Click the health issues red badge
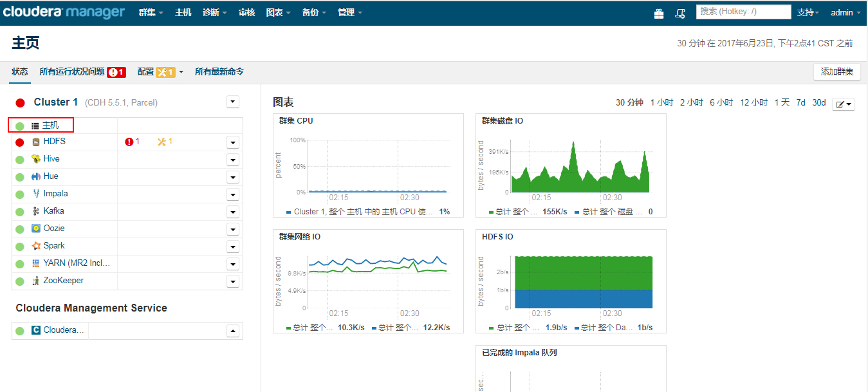This screenshot has height=392, width=868. (116, 72)
